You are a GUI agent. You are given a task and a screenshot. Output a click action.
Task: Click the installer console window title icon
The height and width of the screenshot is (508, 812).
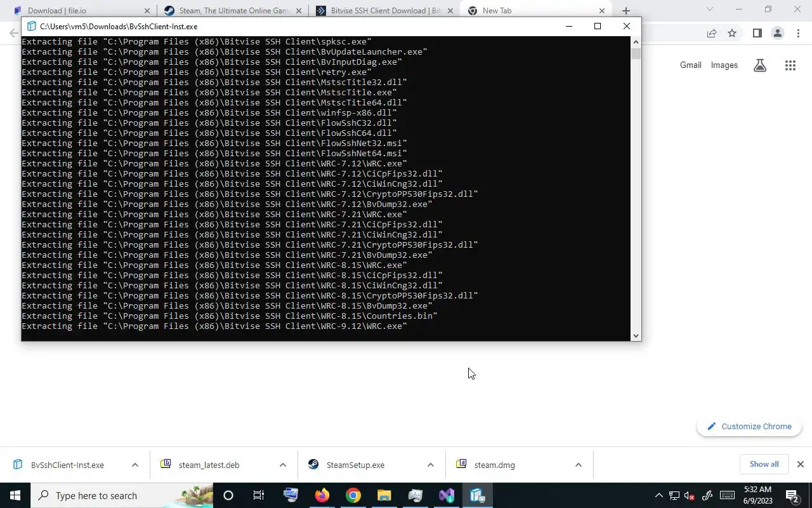pos(30,26)
